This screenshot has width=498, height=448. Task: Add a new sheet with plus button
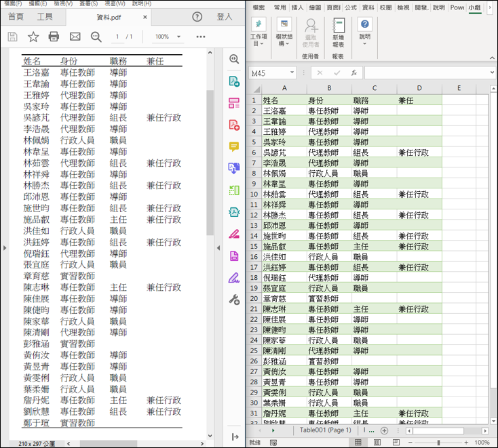[x=384, y=430]
